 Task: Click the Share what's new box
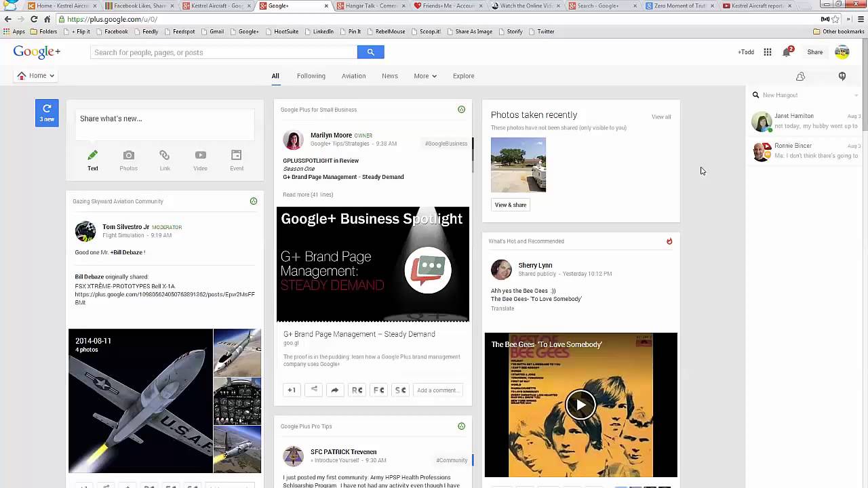(165, 125)
